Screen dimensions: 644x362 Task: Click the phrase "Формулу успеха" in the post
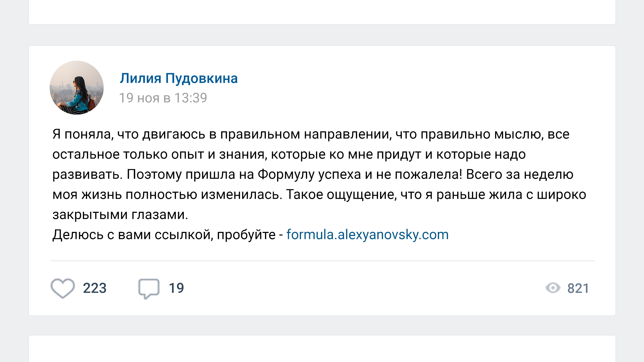309,174
